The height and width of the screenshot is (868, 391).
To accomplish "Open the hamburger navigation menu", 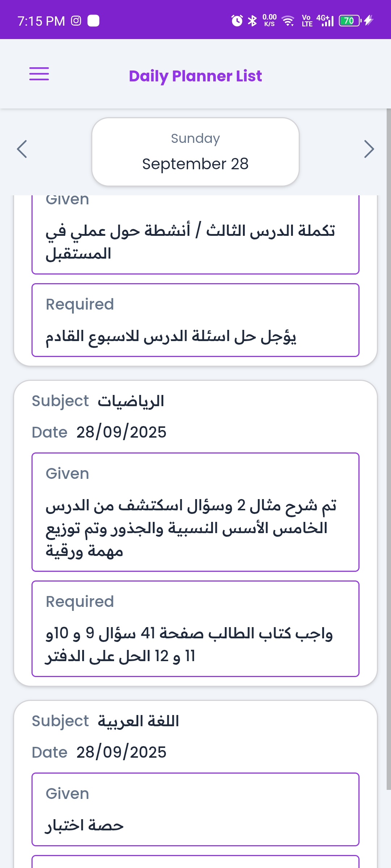I will coord(39,74).
